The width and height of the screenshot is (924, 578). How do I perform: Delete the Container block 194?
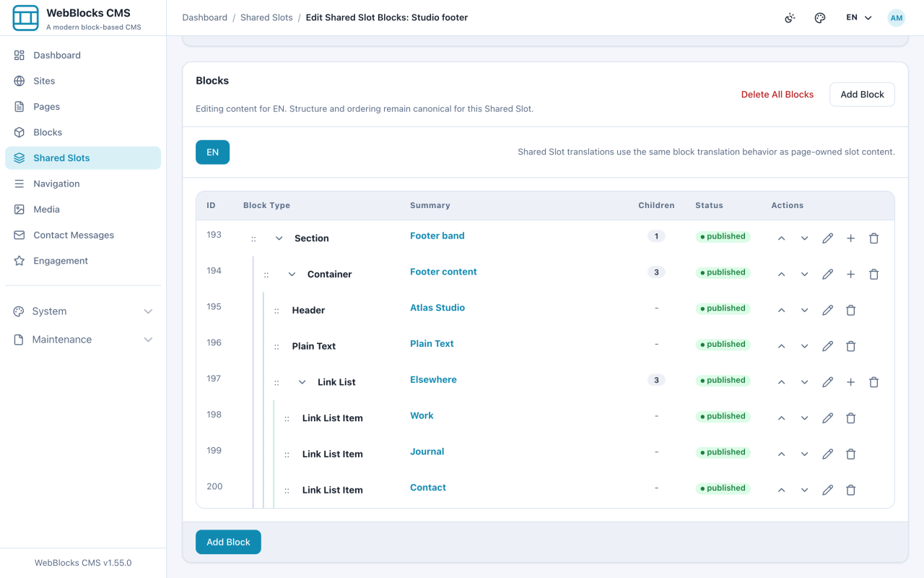(x=873, y=275)
